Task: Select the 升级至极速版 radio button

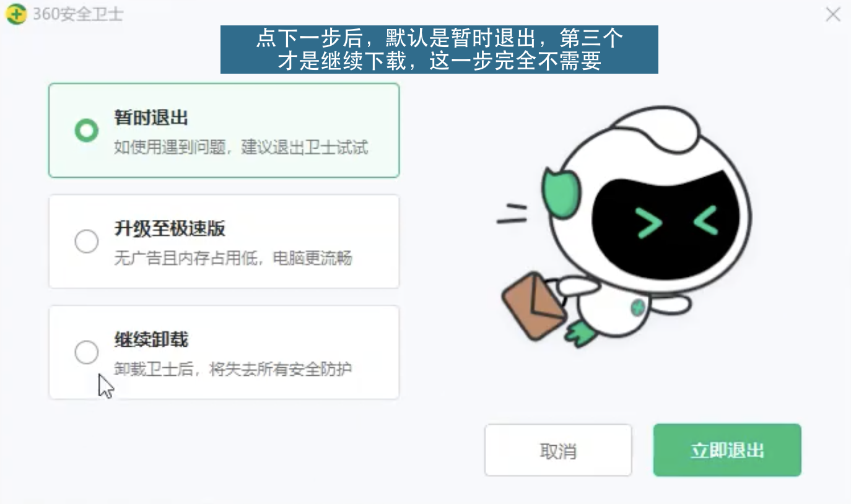Action: (x=86, y=241)
